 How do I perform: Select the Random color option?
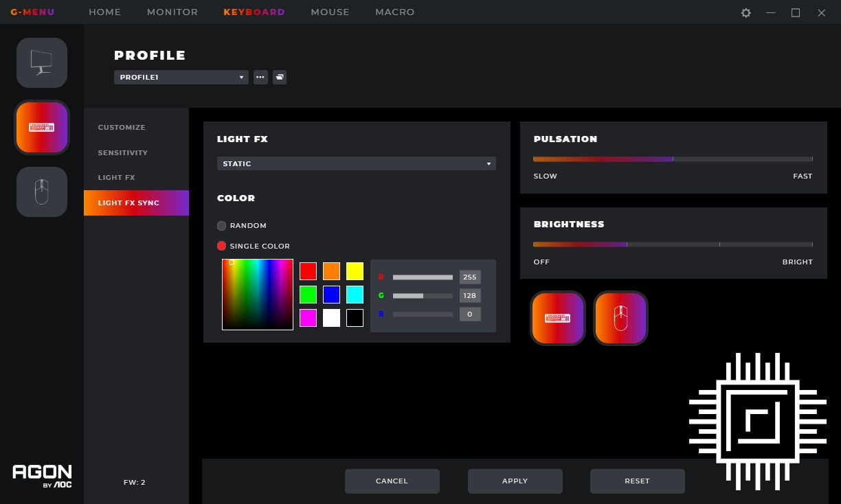click(x=221, y=226)
